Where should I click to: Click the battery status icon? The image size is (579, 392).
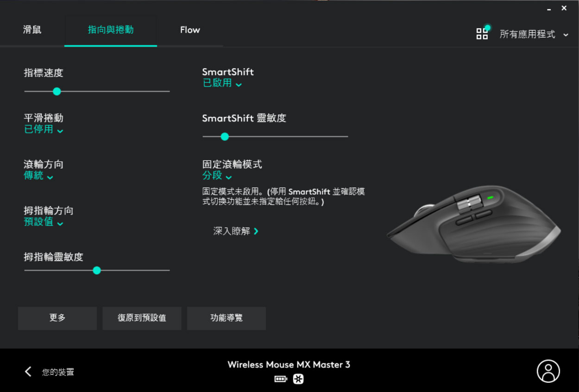point(281,379)
